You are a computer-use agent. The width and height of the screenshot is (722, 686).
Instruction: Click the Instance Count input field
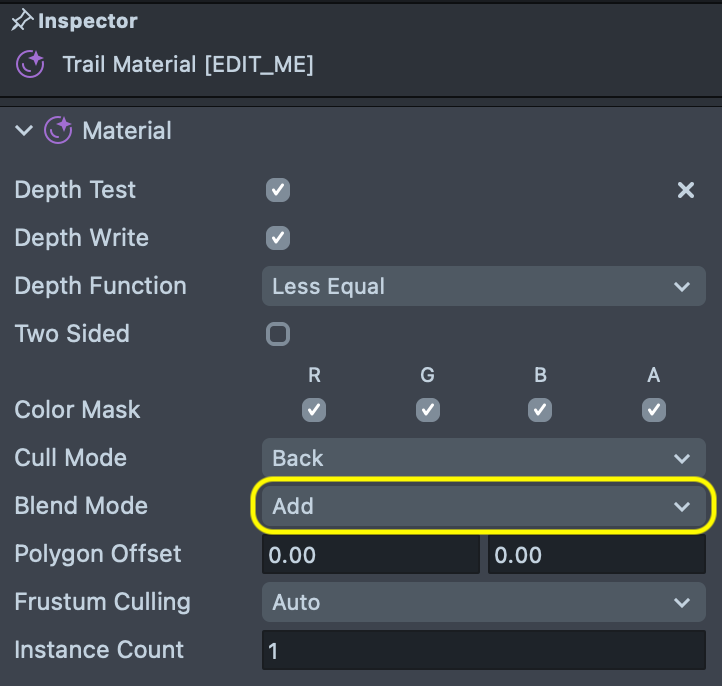point(483,651)
